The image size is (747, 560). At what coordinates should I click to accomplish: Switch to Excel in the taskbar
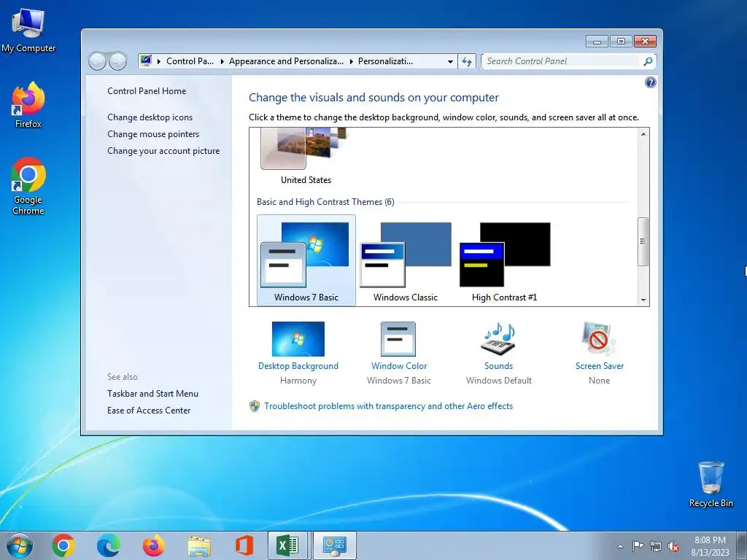click(287, 545)
